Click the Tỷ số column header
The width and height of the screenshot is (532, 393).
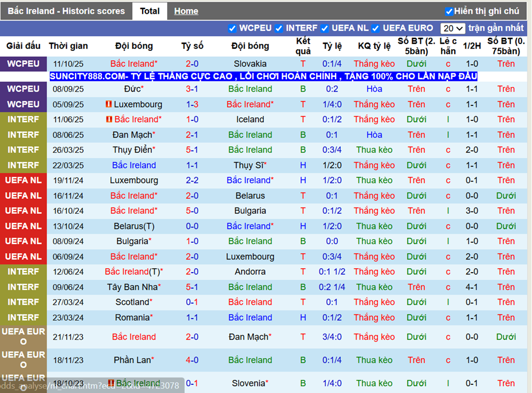(192, 46)
